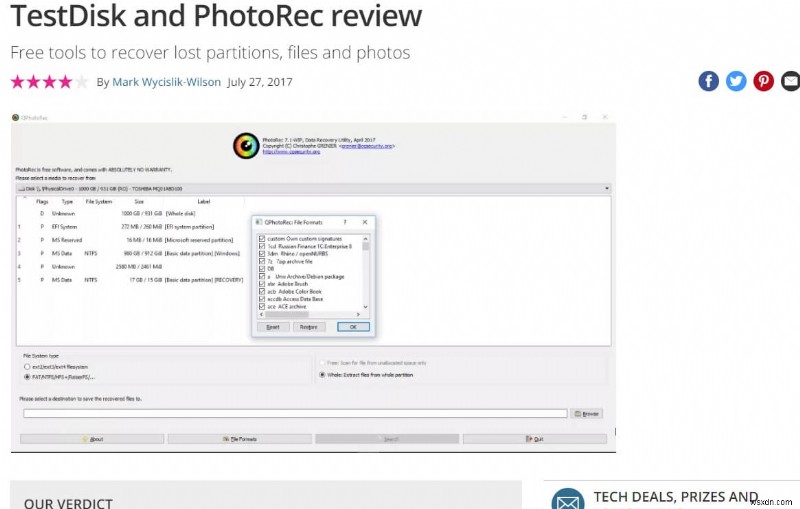Close the QPhotoRec File Formats dialog
This screenshot has width=800, height=509.
click(x=365, y=222)
